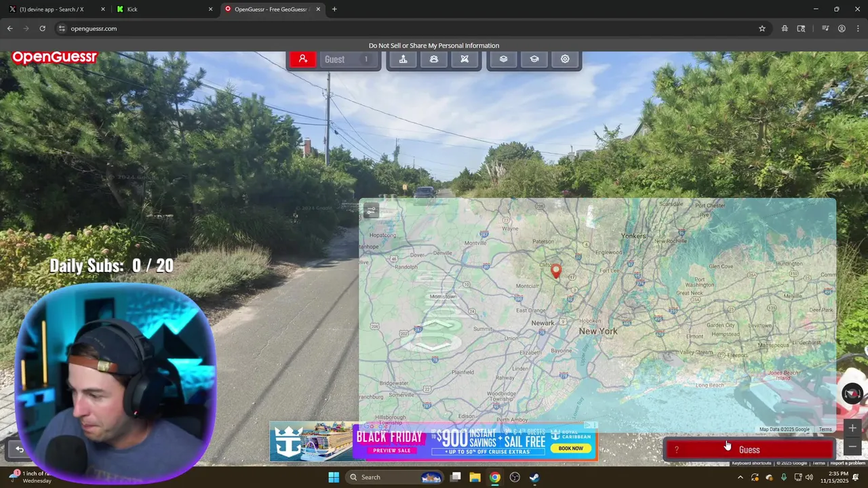Submit location with Guess button
This screenshot has width=868, height=488.
[x=749, y=449]
